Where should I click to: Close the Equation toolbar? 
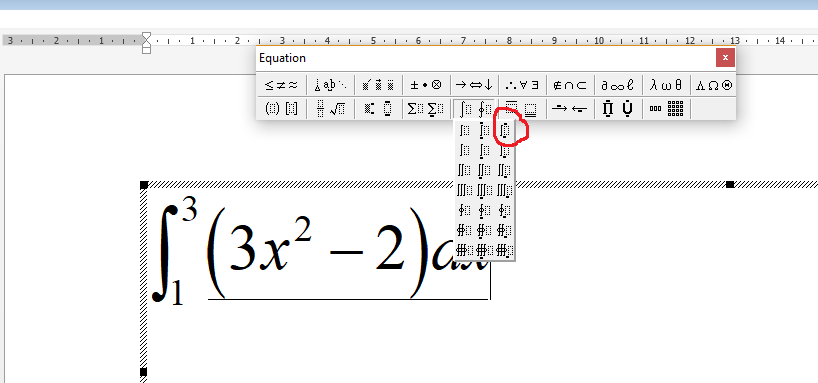pyautogui.click(x=725, y=57)
